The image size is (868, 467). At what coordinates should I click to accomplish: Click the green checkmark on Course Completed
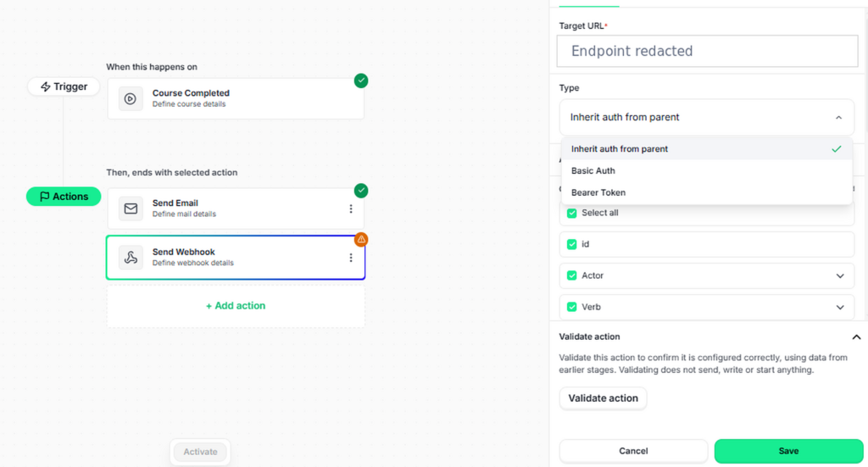coord(361,81)
